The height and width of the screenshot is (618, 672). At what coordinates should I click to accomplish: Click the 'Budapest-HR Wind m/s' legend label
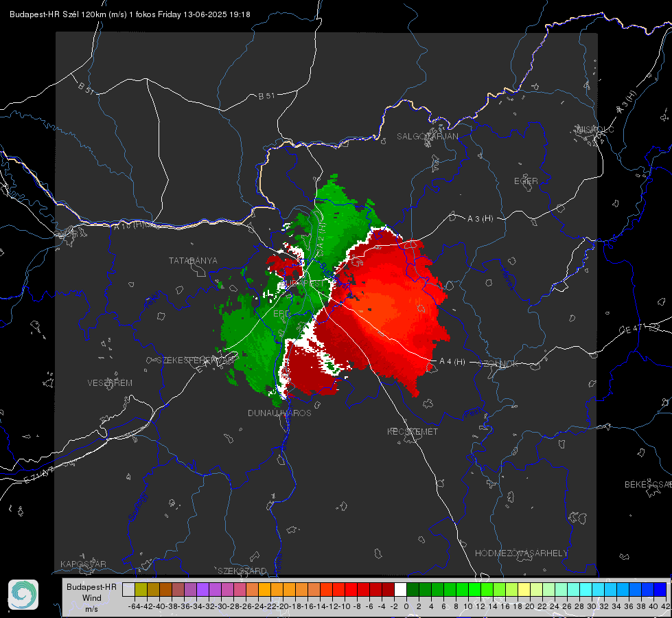pyautogui.click(x=92, y=598)
